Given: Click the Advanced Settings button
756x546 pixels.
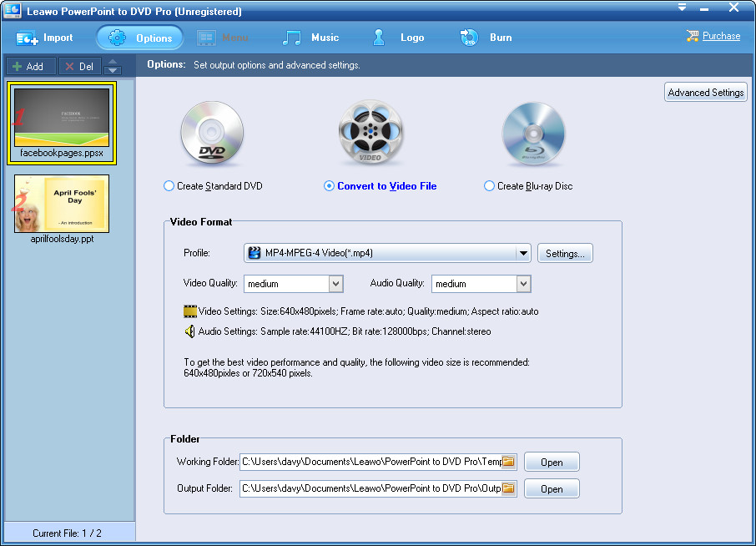Looking at the screenshot, I should click(x=705, y=93).
